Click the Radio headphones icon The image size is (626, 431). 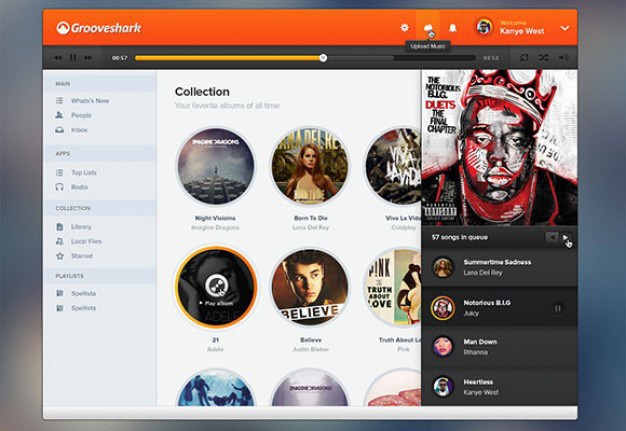pyautogui.click(x=59, y=187)
